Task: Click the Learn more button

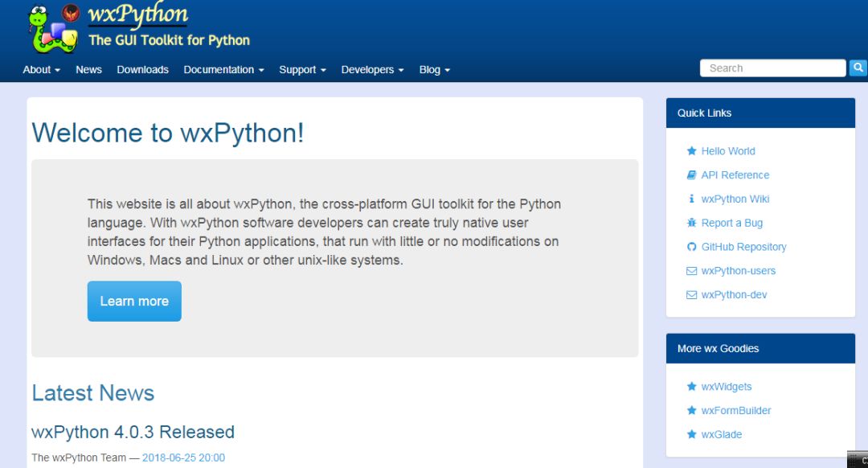Action: [134, 302]
